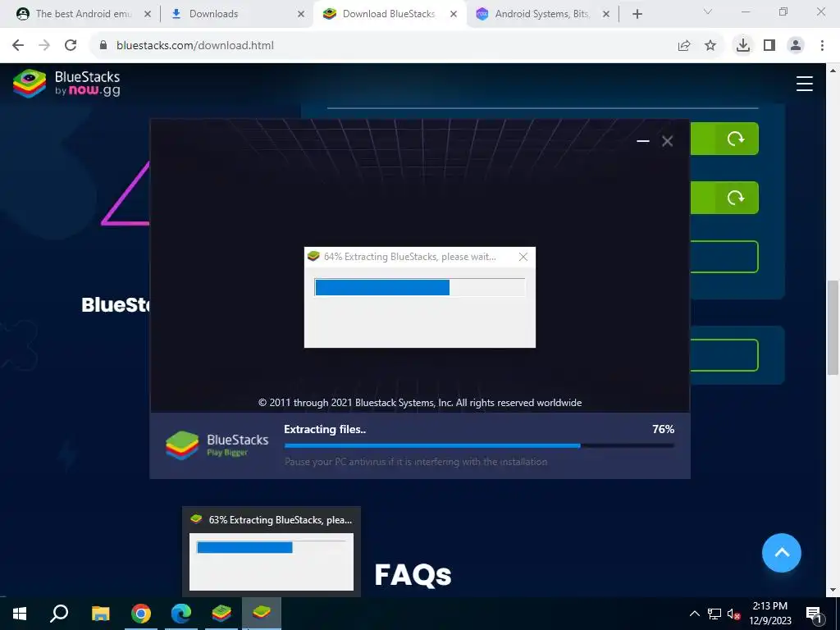Image resolution: width=840 pixels, height=630 pixels.
Task: Switch to Android Systems, Bits tab
Action: pos(542,14)
